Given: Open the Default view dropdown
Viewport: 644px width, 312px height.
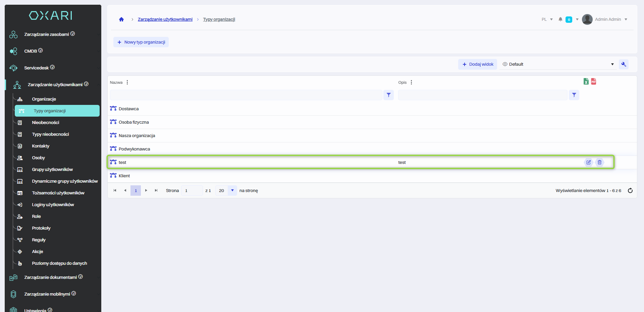Looking at the screenshot, I should coord(558,64).
